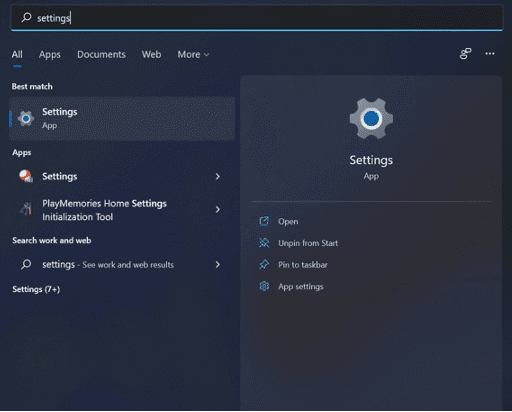Switch to the Web tab

151,54
